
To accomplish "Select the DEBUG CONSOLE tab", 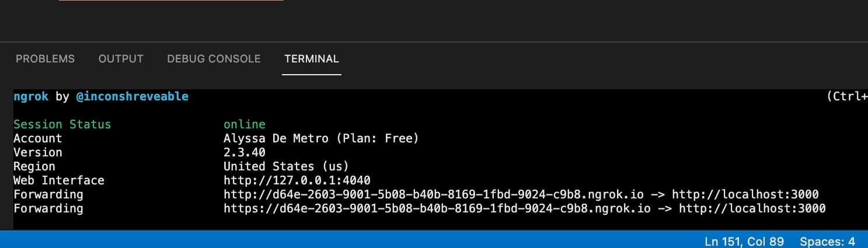I will tap(214, 59).
